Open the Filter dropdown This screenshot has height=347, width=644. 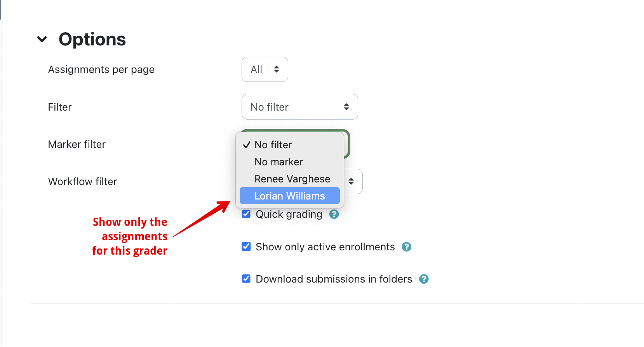(299, 107)
